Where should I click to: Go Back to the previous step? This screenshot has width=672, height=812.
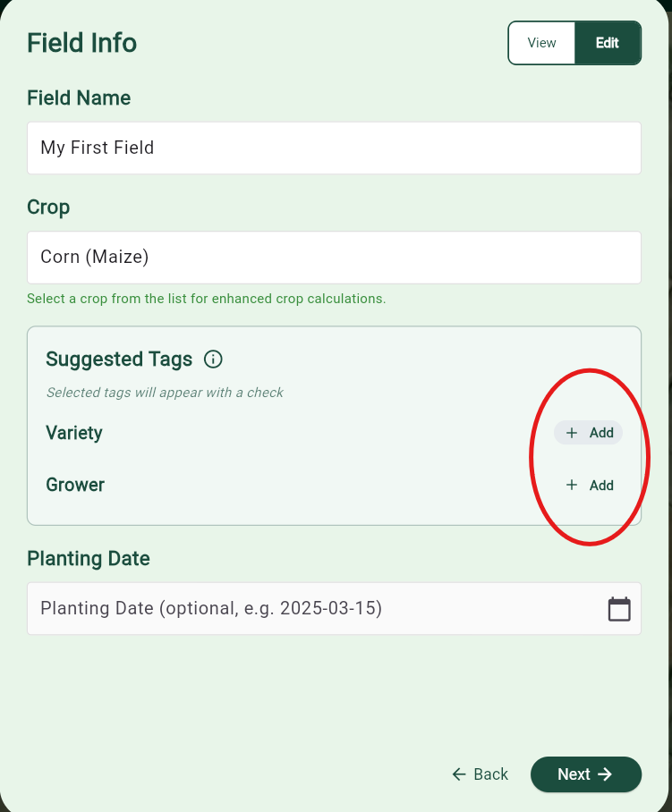click(x=480, y=774)
